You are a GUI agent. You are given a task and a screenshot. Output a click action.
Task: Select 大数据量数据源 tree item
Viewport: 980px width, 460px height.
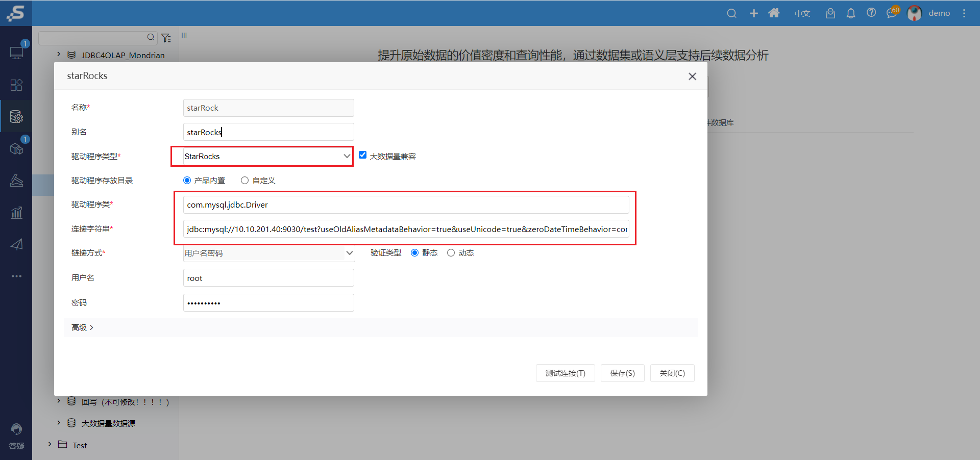pos(108,423)
